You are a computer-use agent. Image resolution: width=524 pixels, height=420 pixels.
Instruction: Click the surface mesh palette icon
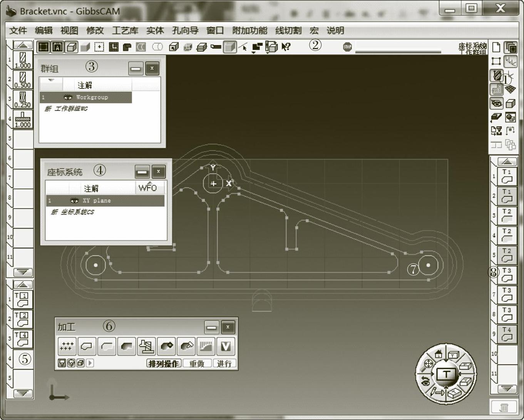pyautogui.click(x=511, y=89)
